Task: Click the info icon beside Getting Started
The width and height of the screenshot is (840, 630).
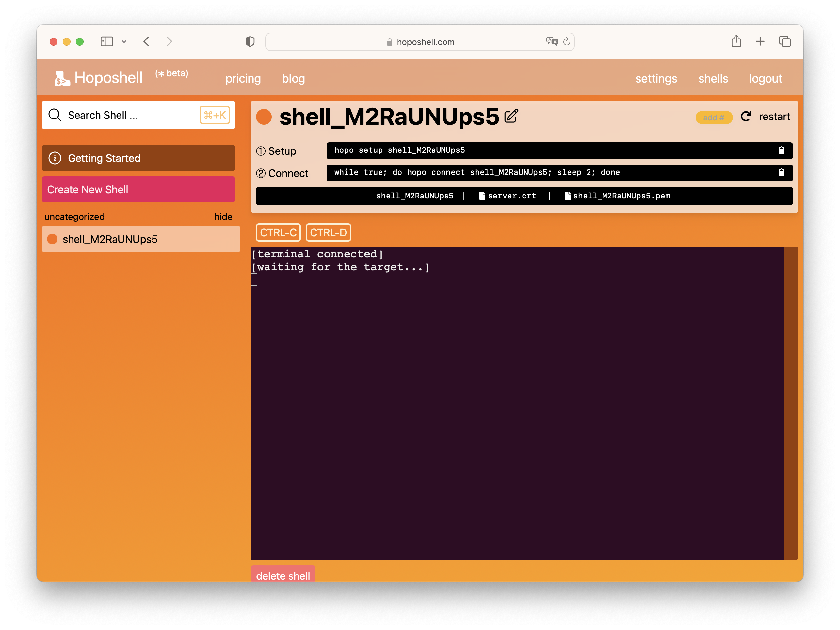Action: 55,158
